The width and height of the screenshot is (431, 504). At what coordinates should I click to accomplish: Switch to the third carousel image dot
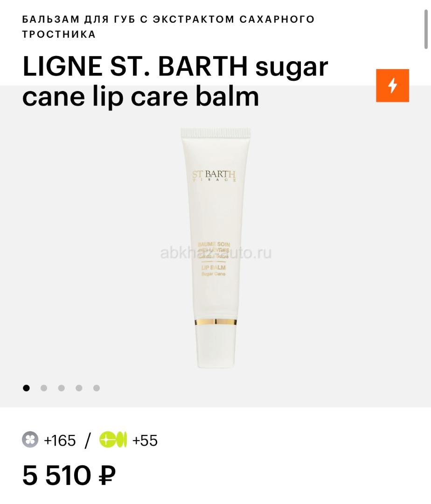(62, 388)
